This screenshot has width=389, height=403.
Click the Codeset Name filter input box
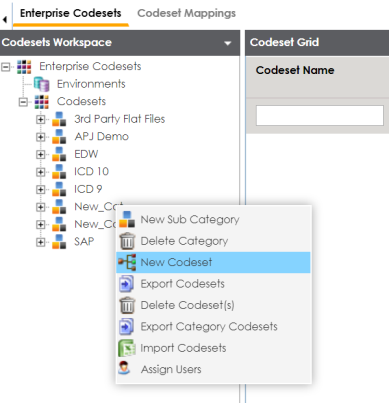320,116
